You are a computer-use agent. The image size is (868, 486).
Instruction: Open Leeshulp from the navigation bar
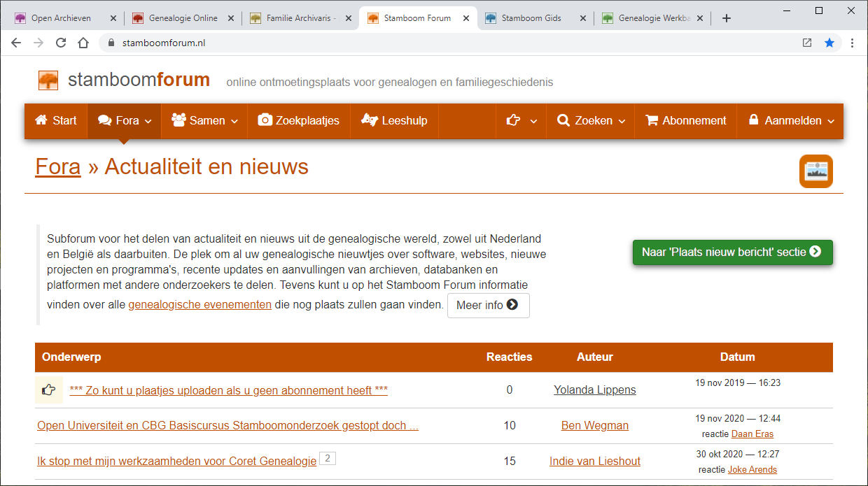394,120
